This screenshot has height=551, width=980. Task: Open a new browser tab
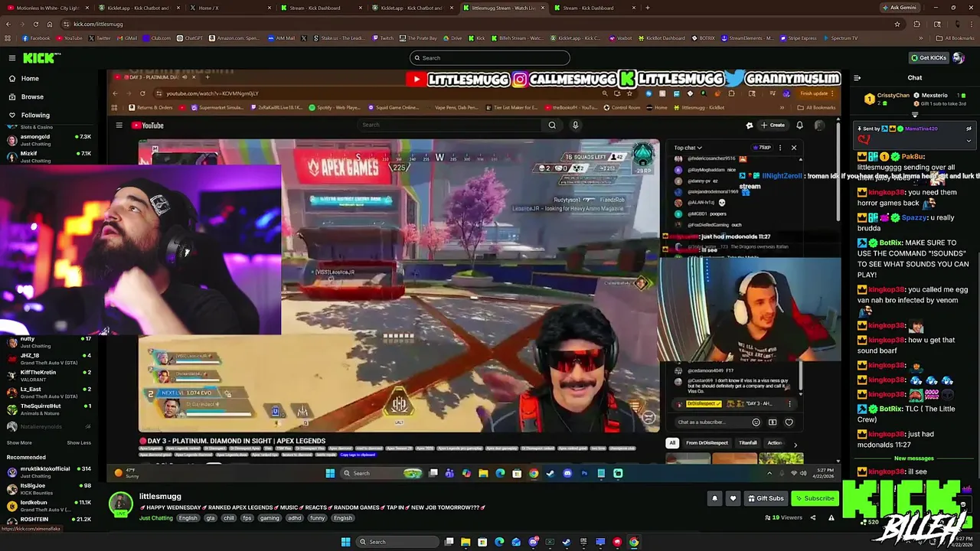point(648,8)
